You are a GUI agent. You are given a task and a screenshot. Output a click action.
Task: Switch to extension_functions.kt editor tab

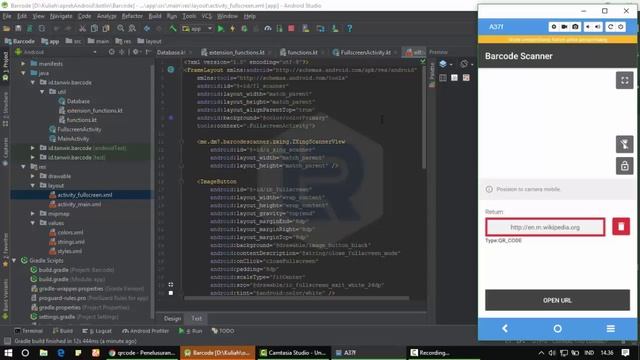coord(236,53)
